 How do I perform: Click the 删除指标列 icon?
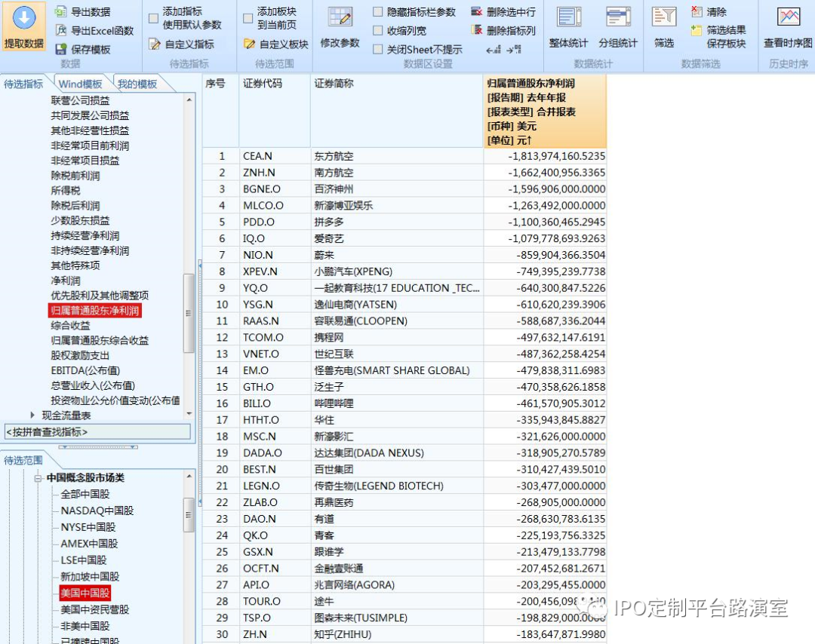coord(476,30)
